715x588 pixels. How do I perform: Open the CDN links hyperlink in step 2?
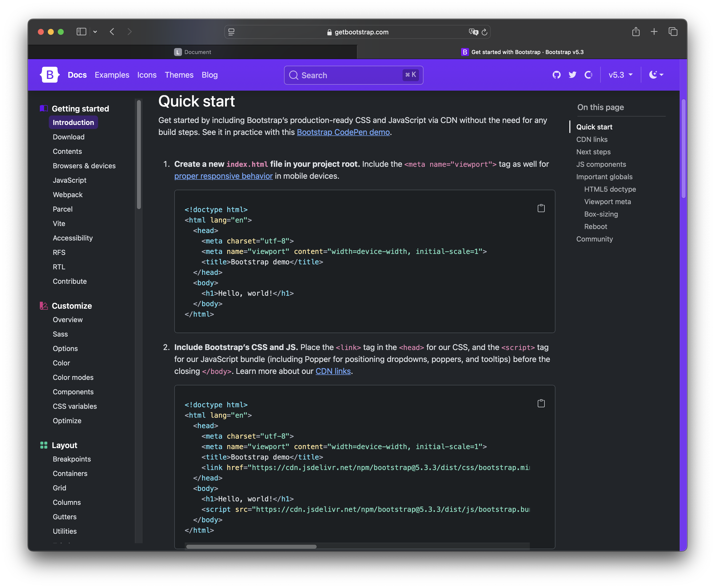[333, 371]
